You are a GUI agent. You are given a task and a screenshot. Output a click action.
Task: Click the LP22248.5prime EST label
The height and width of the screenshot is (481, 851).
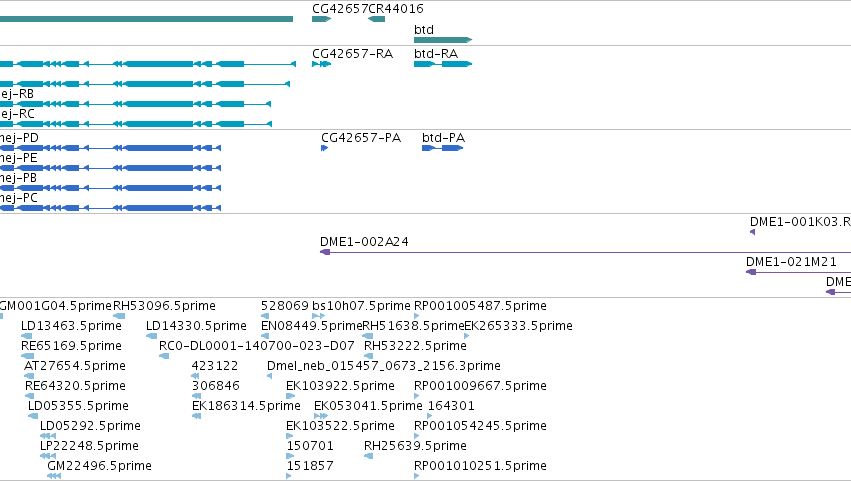click(x=89, y=446)
